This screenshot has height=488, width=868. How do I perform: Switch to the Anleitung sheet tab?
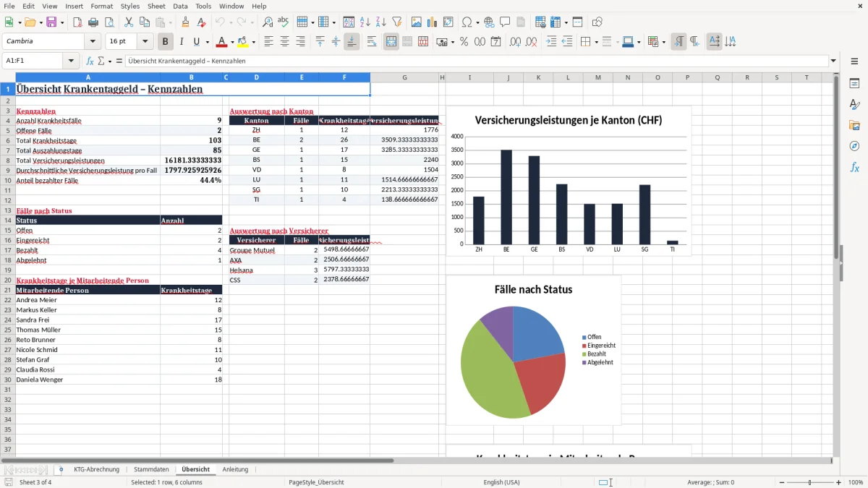[x=235, y=469]
